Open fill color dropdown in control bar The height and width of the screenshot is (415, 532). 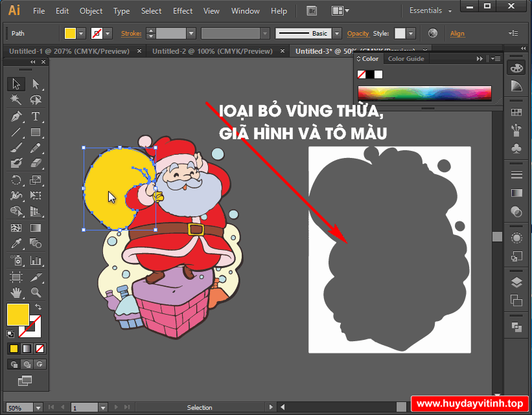click(x=81, y=34)
